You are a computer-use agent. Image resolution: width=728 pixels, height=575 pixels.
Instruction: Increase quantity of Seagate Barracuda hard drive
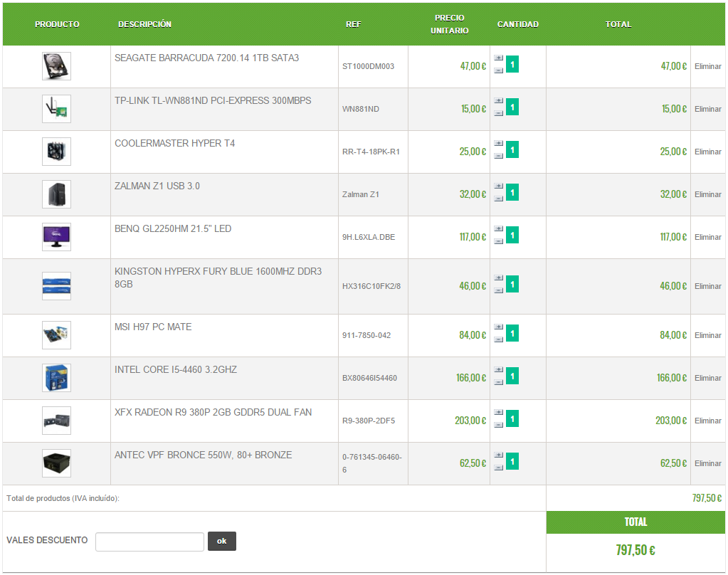point(499,58)
